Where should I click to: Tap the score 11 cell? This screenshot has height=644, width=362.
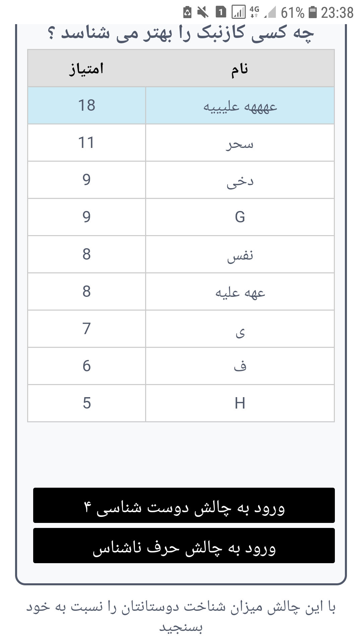[x=86, y=143]
